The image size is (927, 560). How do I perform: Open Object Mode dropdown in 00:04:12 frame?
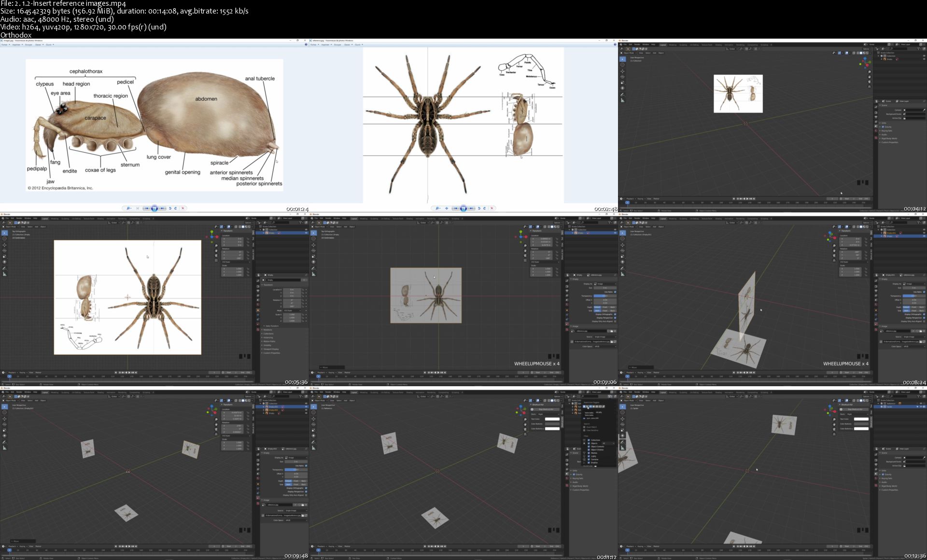coord(629,53)
